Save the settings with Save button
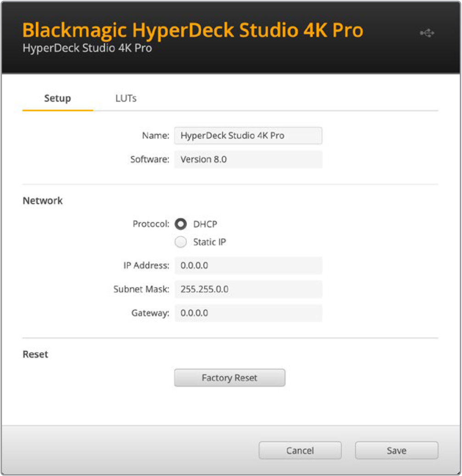Image resolution: width=462 pixels, height=476 pixels. click(x=396, y=450)
